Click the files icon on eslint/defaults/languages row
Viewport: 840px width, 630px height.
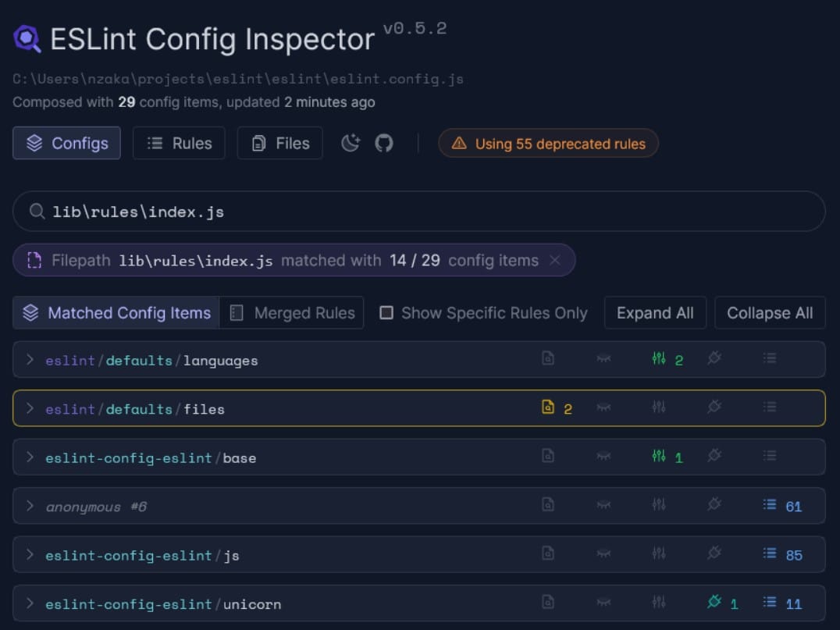547,358
